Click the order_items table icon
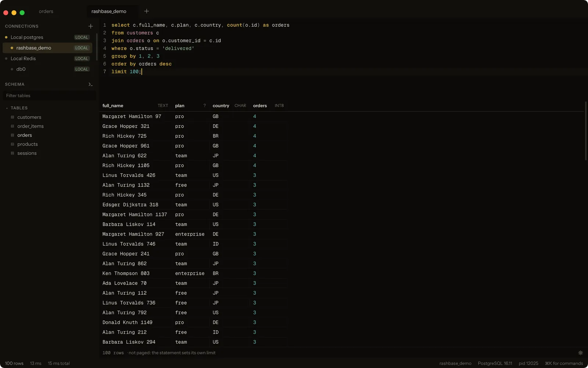The image size is (588, 368). click(x=12, y=126)
